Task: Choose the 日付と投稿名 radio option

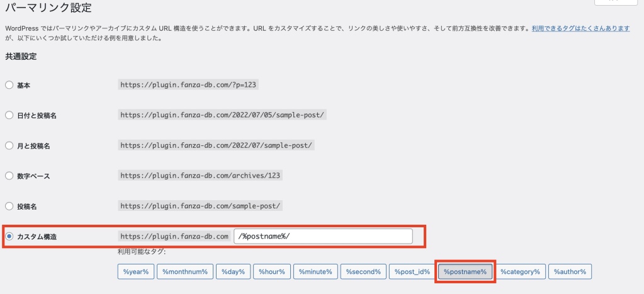Action: (x=9, y=115)
